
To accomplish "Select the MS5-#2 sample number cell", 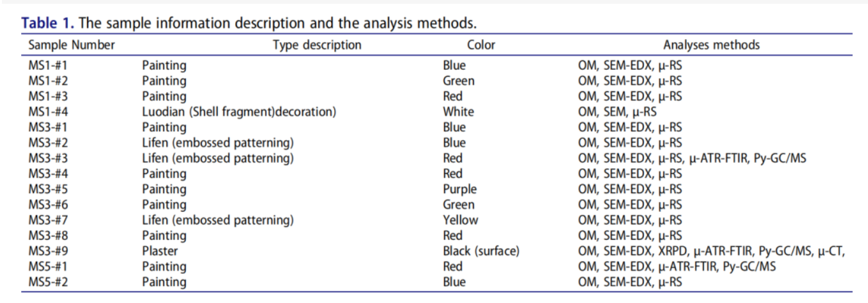I will coord(47,282).
